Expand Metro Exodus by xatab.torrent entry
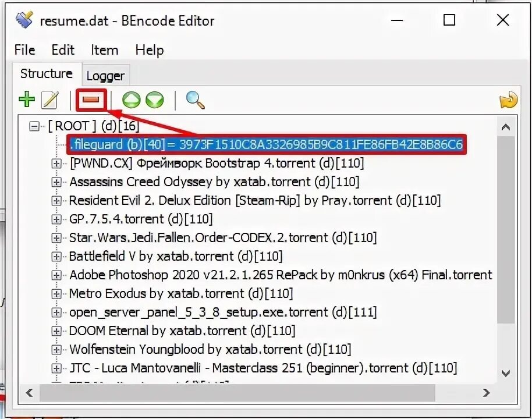 point(56,294)
